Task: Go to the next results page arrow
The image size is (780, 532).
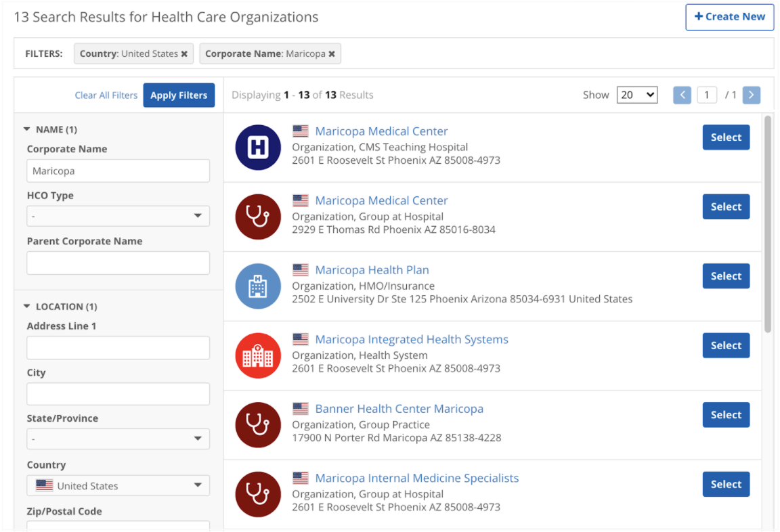Action: 751,95
